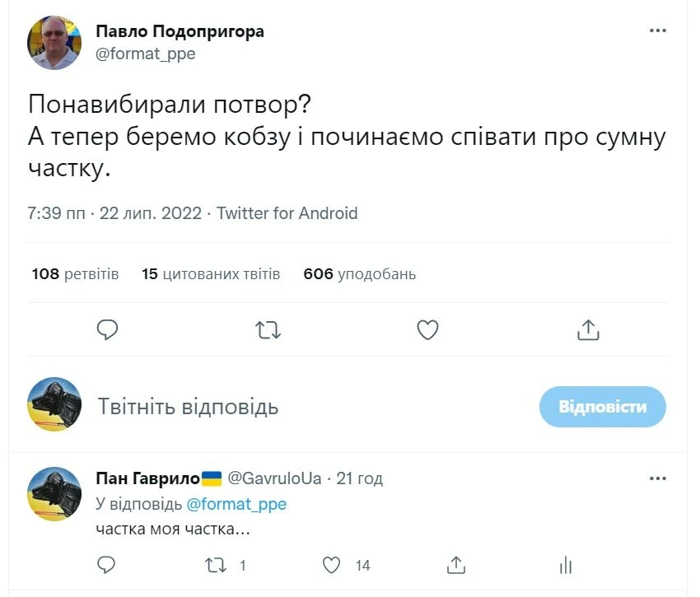Share Пан Гаврило's reply
This screenshot has height=597, width=700.
click(x=456, y=565)
